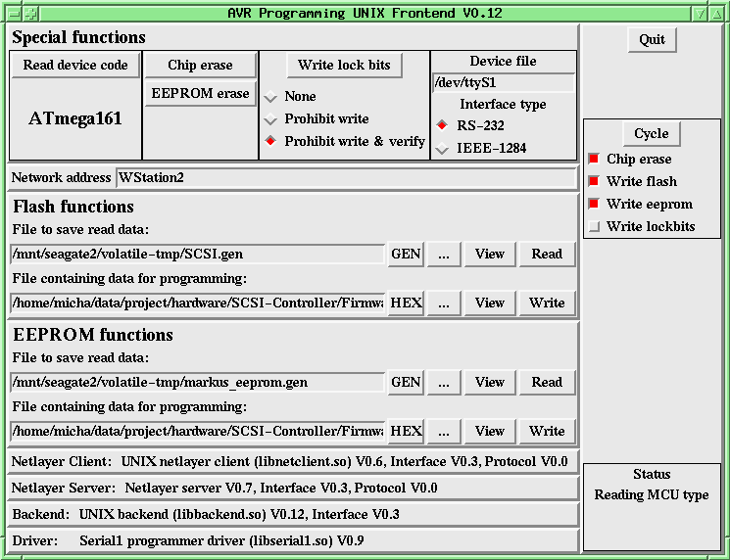View the flash programming data file
This screenshot has height=560, width=730.
(490, 303)
